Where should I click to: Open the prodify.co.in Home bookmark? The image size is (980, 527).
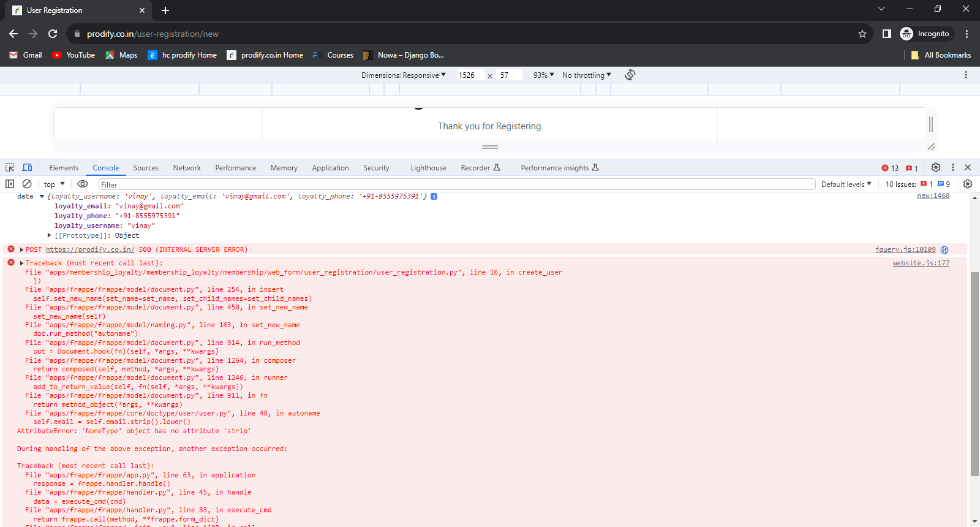point(265,55)
